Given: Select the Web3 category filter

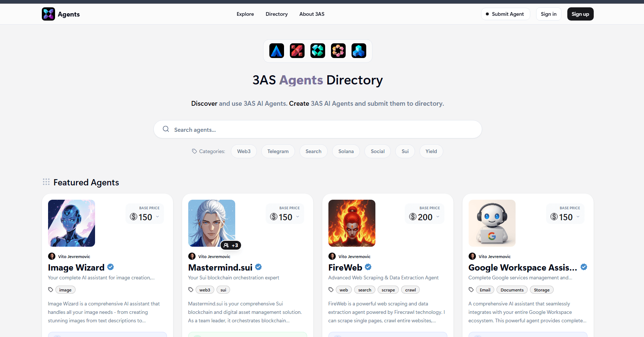Looking at the screenshot, I should click(244, 151).
